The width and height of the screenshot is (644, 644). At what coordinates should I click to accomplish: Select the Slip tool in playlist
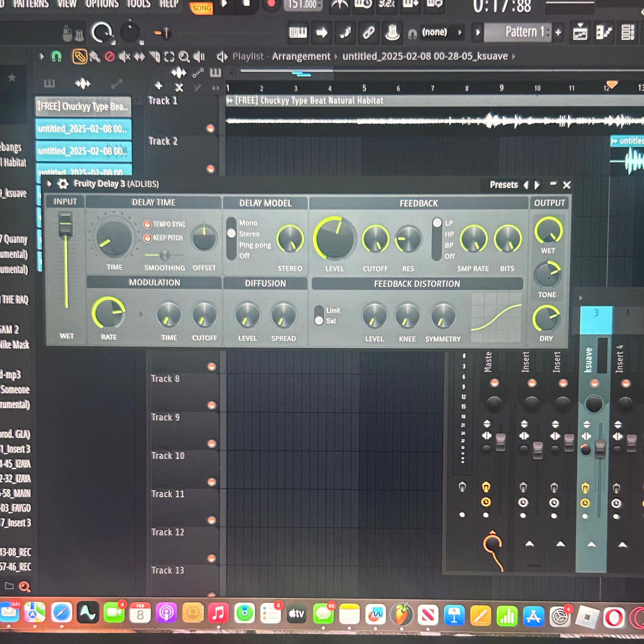coord(139,57)
